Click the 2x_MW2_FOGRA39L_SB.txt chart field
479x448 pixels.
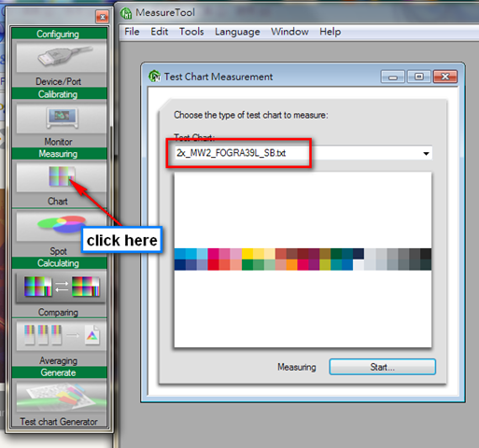(x=303, y=153)
